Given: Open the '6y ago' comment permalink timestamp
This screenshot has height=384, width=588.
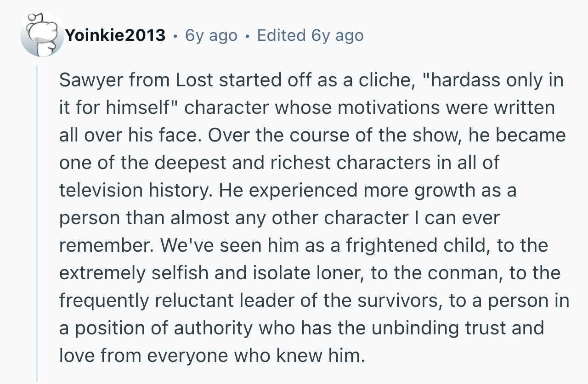Looking at the screenshot, I should pos(211,35).
